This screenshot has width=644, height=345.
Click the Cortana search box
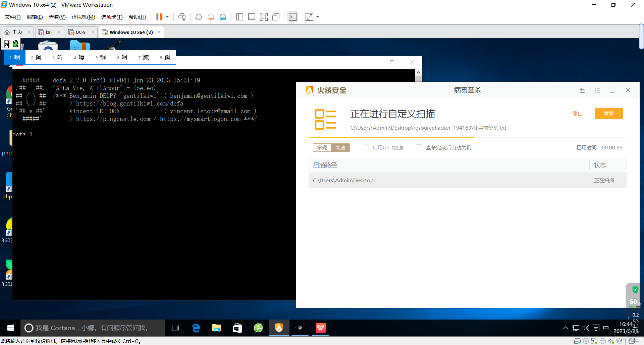tap(93, 328)
